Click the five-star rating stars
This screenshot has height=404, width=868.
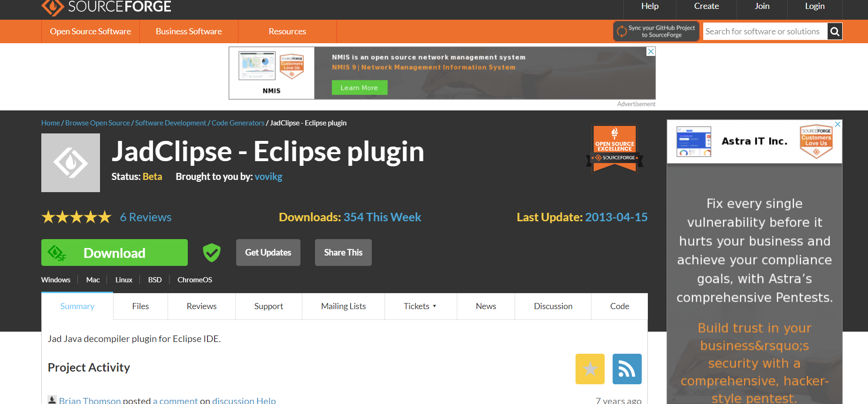(77, 217)
